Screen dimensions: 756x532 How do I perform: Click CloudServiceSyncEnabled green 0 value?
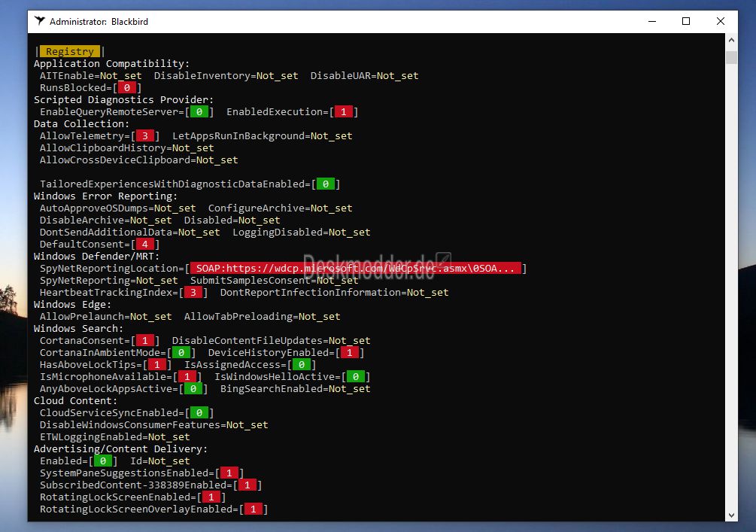(199, 413)
